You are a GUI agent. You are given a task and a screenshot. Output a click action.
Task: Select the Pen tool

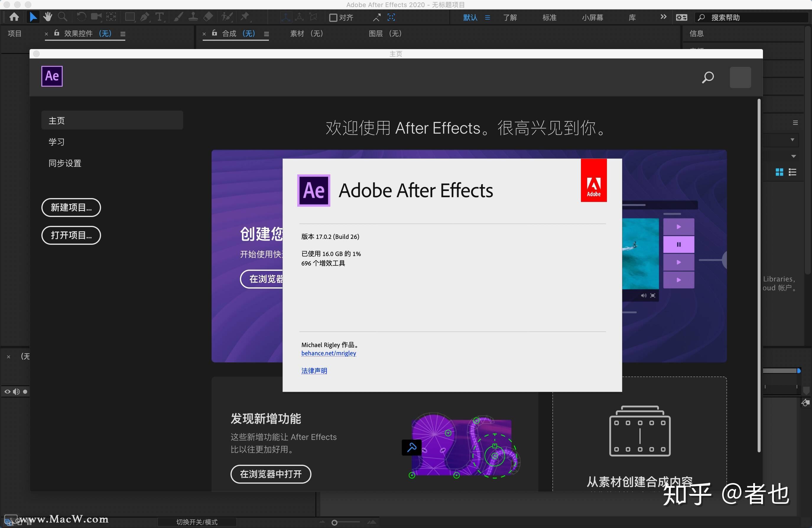[145, 17]
